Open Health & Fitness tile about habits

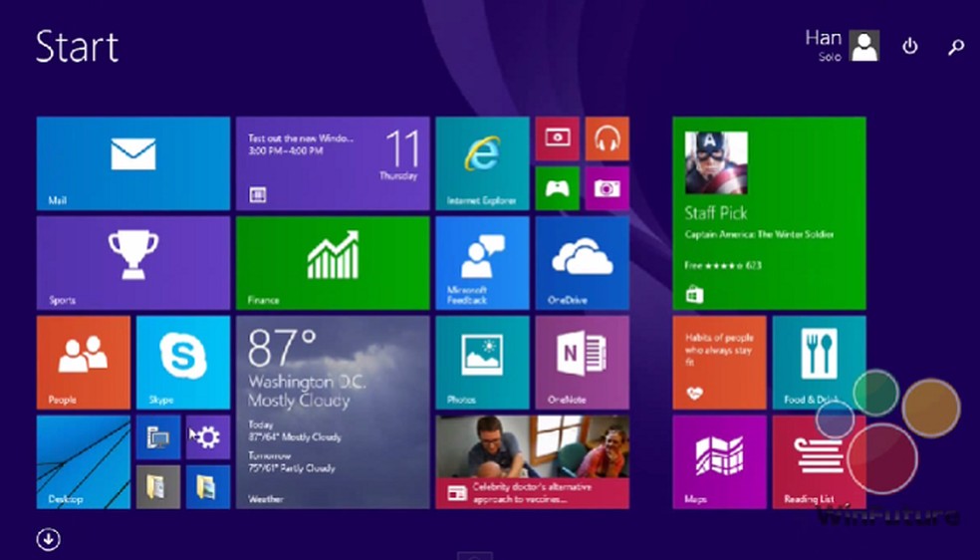719,363
